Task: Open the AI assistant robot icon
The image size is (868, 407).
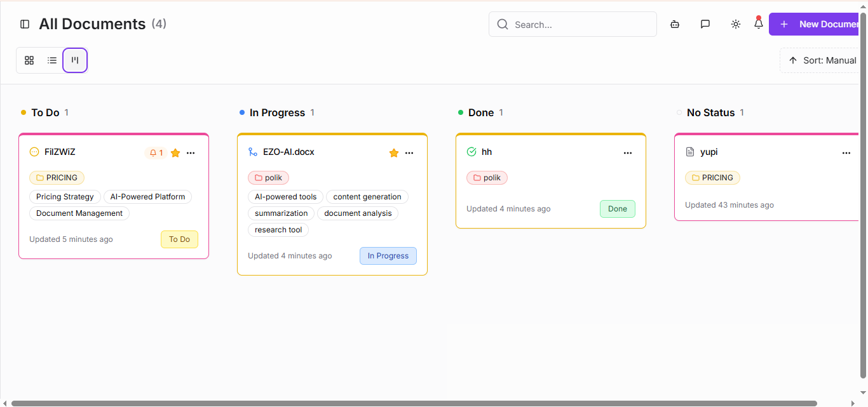Action: pos(675,24)
